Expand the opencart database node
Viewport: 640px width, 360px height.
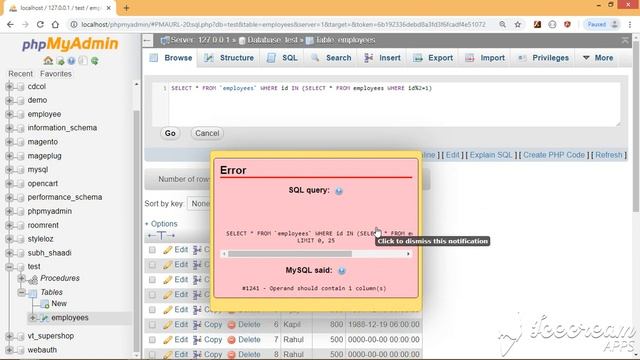9,184
